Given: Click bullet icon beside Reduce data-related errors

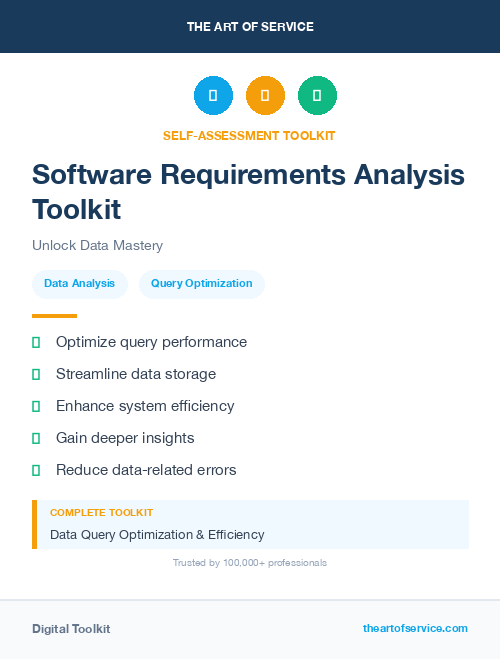Looking at the screenshot, I should [36, 470].
